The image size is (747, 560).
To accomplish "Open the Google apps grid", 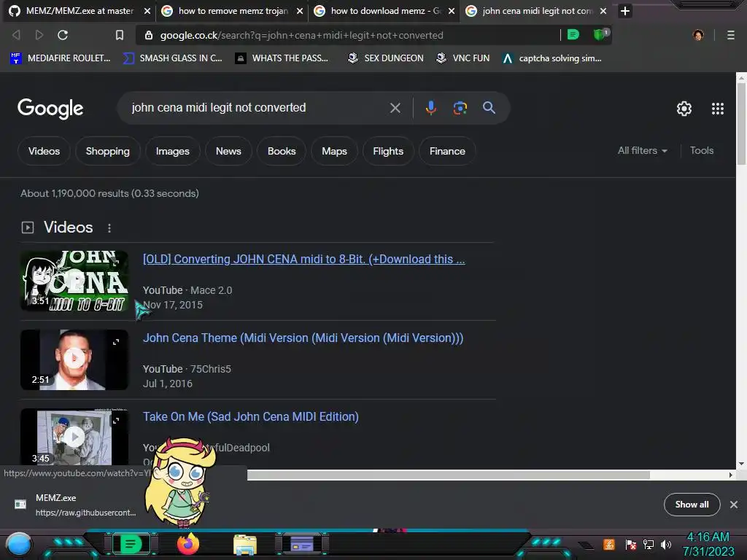I will click(718, 109).
